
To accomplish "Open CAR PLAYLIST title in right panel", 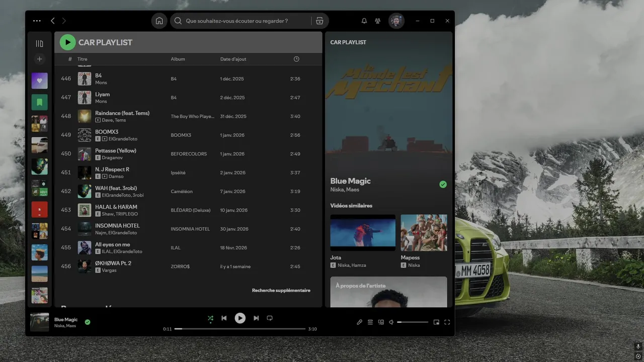I will coord(348,42).
